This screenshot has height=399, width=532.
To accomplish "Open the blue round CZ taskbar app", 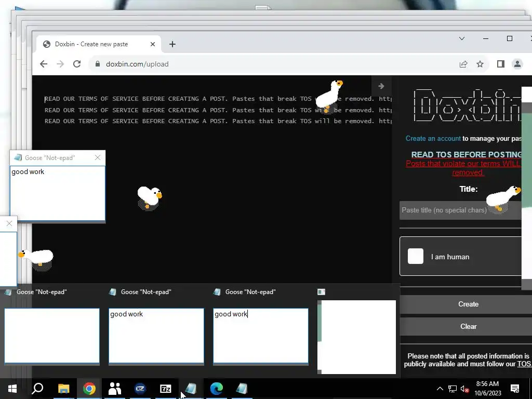I will coord(140,389).
